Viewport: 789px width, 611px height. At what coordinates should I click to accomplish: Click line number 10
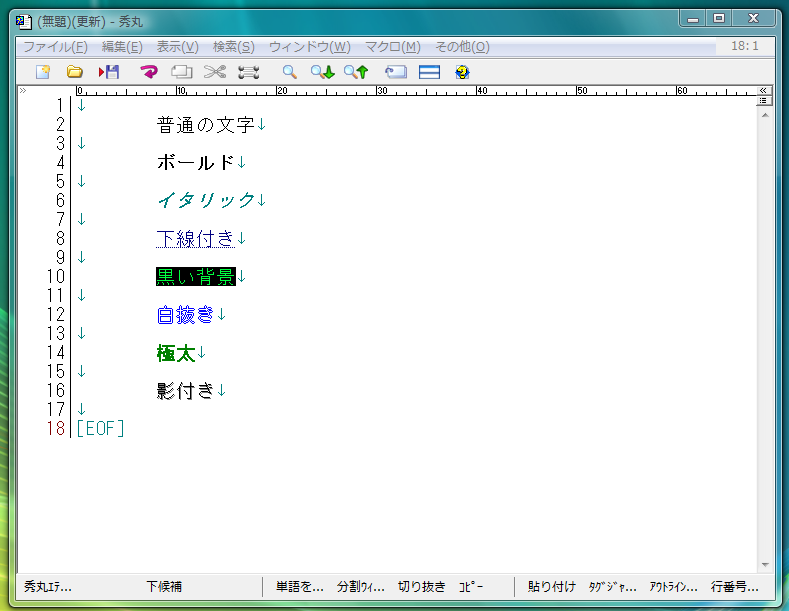(x=56, y=277)
